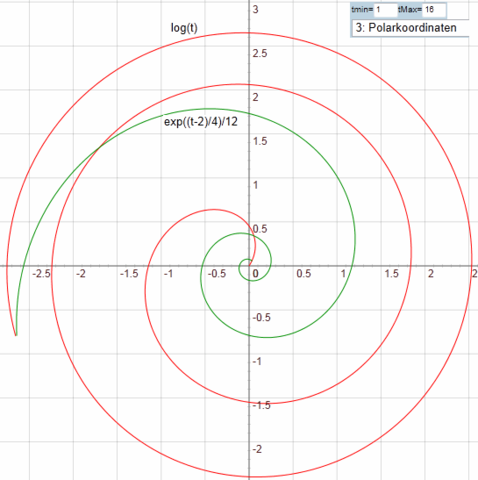The width and height of the screenshot is (478, 480).
Task: Click the y-axis label -1.5
Action: (x=261, y=405)
